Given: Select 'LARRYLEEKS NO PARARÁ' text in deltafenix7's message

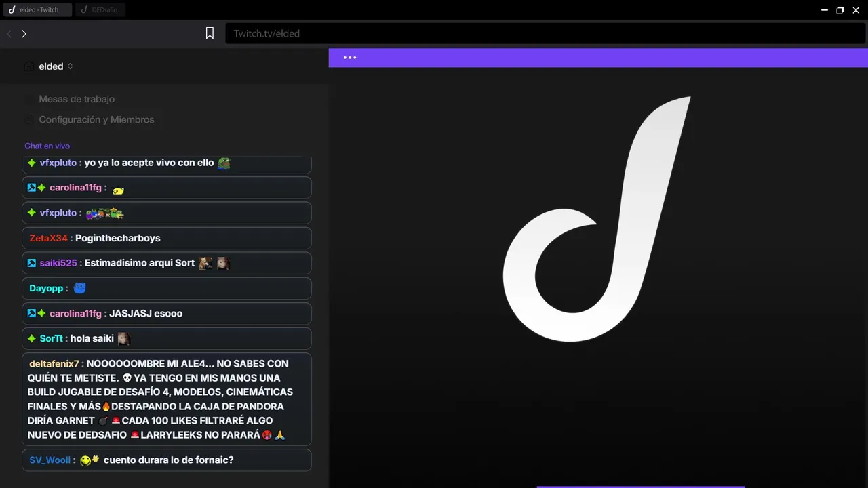Looking at the screenshot, I should 201,435.
